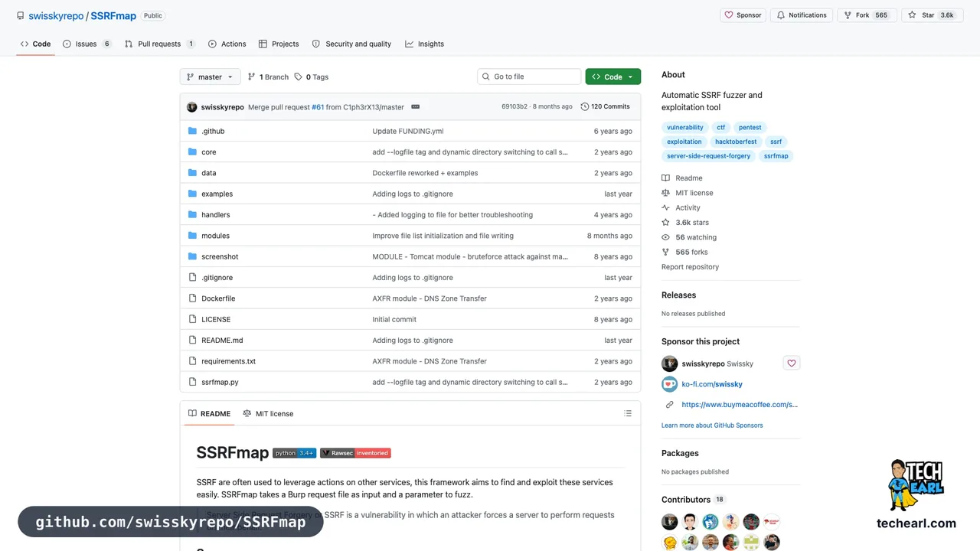Switch to the Actions tab
The width and height of the screenshot is (980, 551).
click(227, 44)
